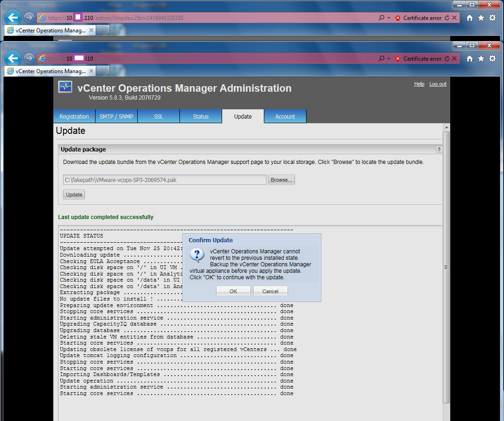This screenshot has height=421, width=504.
Task: Open Home icon in front window
Action: tap(470, 58)
